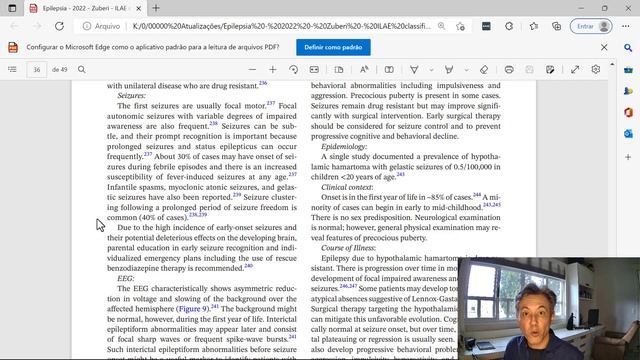Open the tab actions menu
Viewport: 640px width, 360px height.
pos(12,8)
